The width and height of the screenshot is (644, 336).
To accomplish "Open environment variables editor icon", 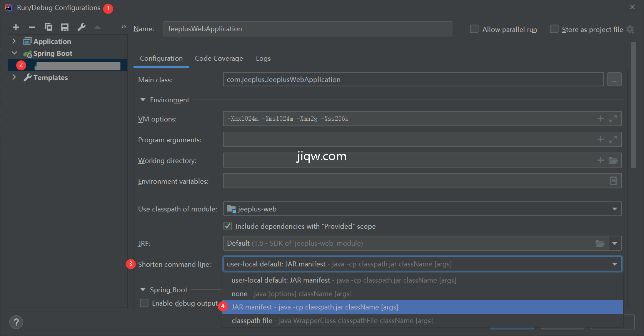I will click(613, 181).
